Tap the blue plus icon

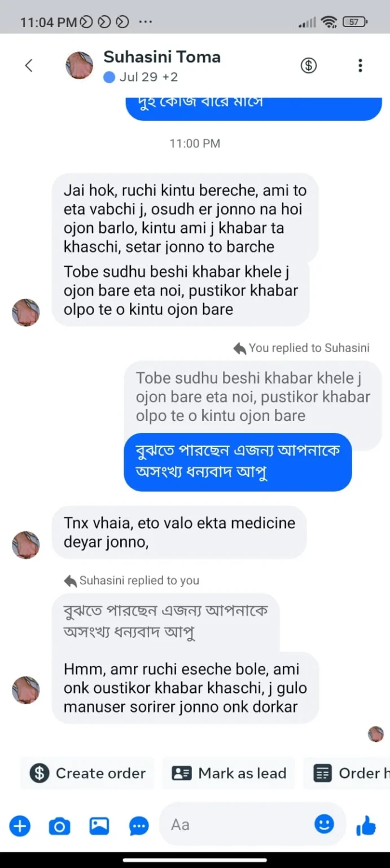pyautogui.click(x=20, y=826)
